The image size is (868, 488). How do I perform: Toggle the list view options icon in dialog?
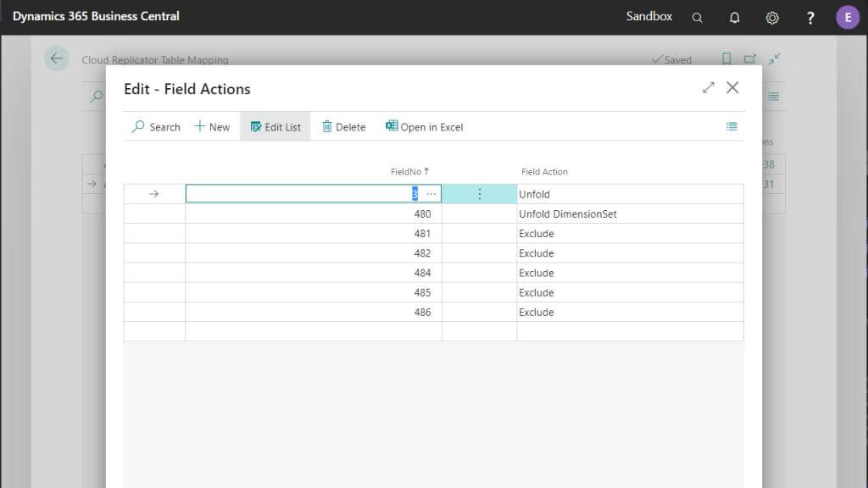732,127
